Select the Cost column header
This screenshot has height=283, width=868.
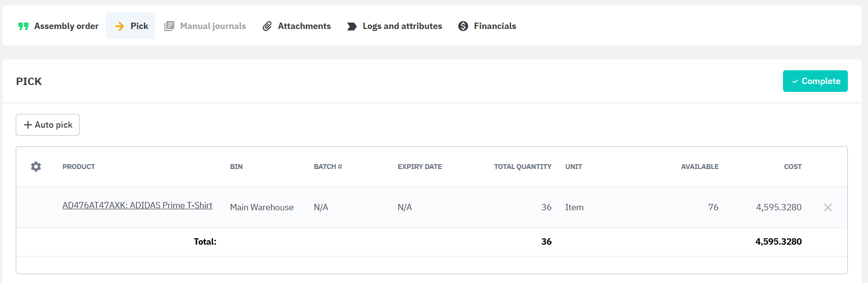792,167
